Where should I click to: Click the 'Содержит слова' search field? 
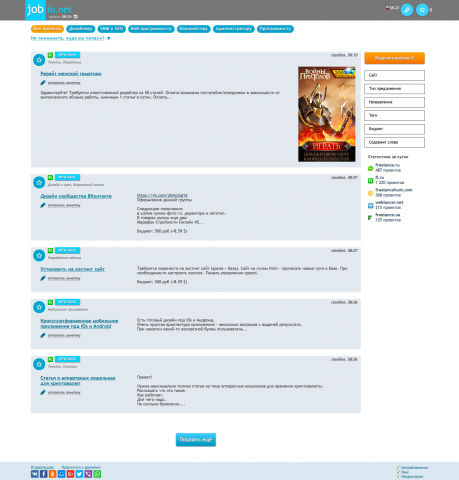[x=394, y=142]
